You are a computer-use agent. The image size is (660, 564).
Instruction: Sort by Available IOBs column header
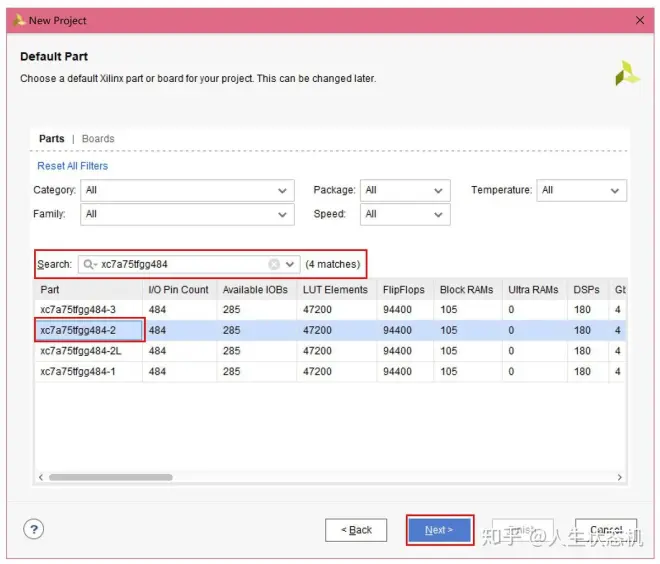(x=257, y=290)
